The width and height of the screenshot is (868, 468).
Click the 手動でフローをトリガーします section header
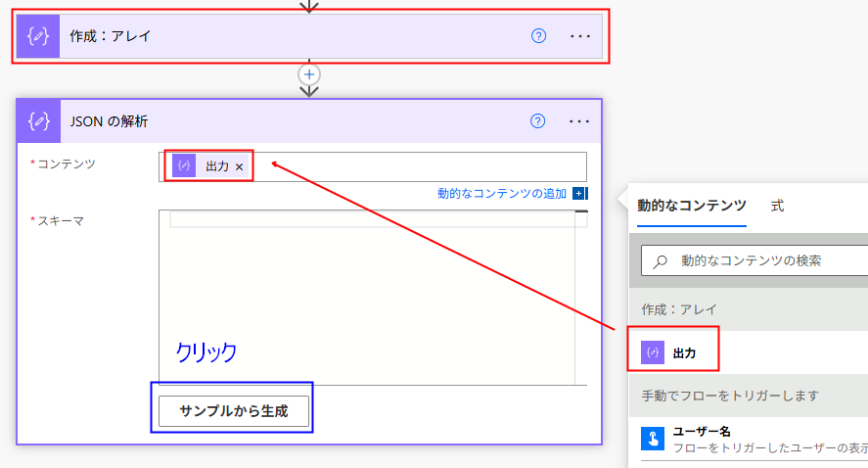(749, 396)
